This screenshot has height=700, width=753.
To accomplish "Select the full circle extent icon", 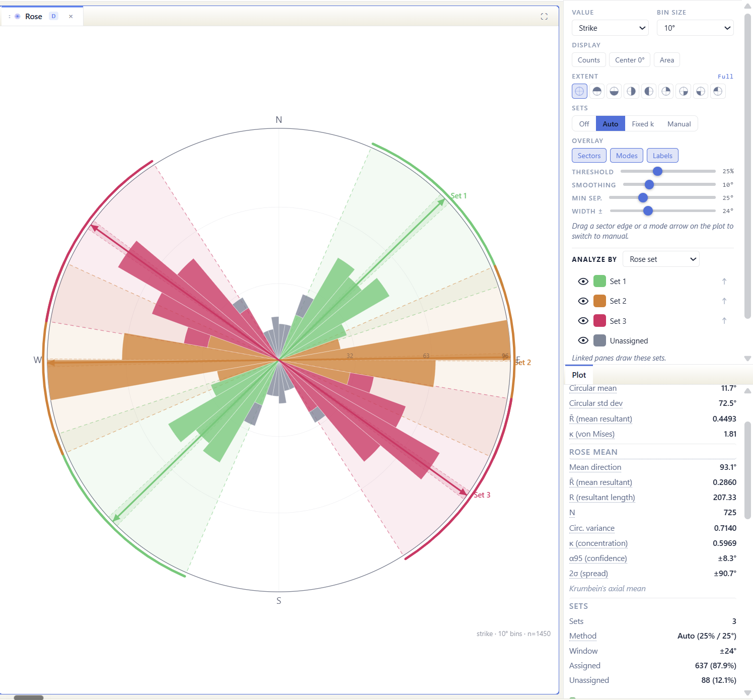I will pyautogui.click(x=579, y=91).
